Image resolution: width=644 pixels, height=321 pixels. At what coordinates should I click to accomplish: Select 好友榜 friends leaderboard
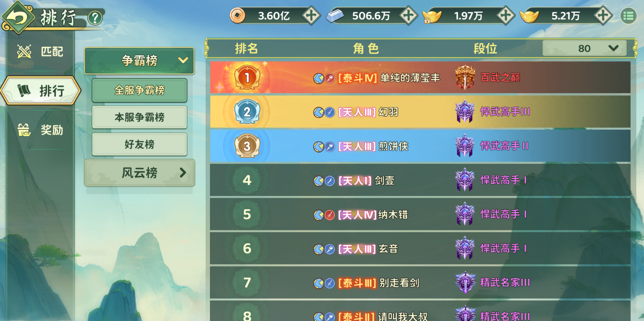pyautogui.click(x=139, y=144)
